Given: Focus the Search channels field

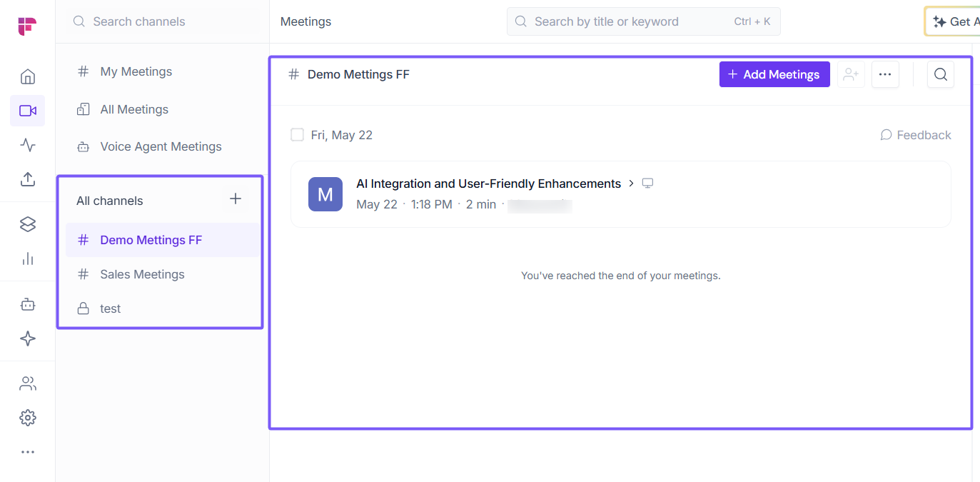Looking at the screenshot, I should click(163, 21).
